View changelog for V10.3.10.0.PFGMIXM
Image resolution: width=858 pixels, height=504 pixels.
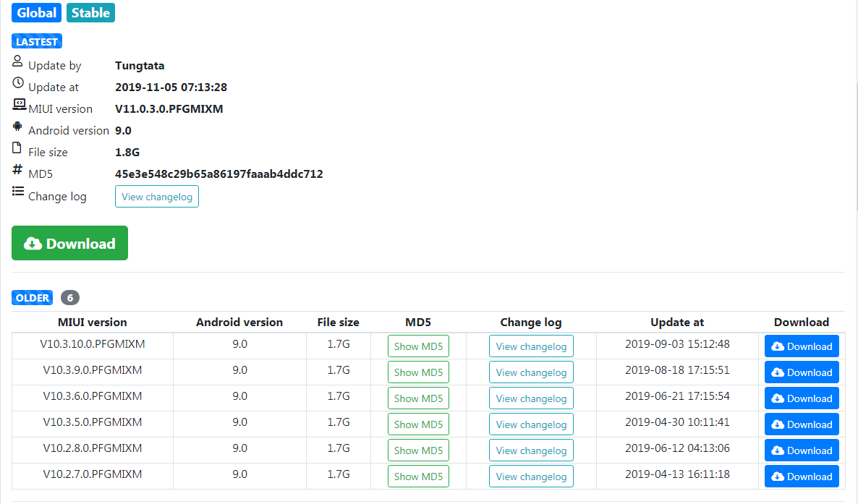531,346
